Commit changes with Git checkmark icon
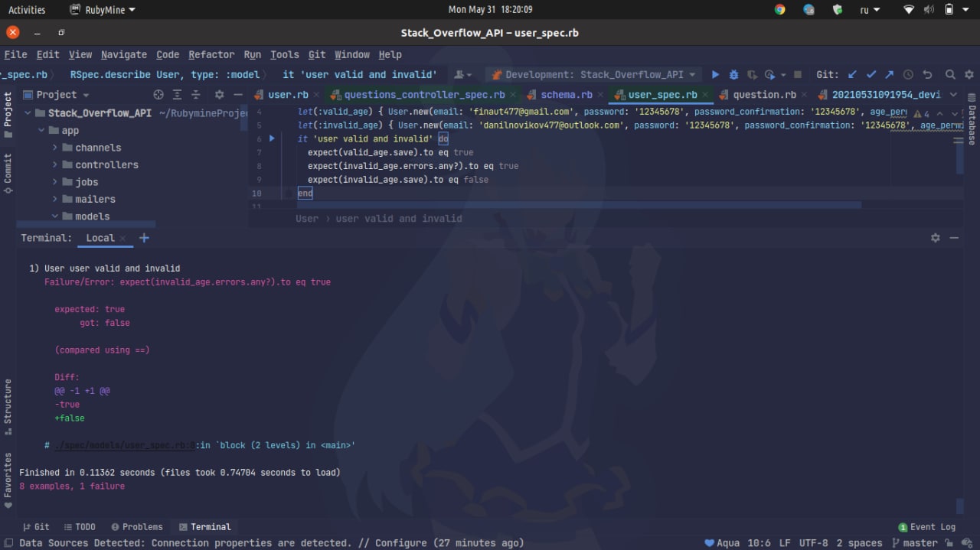 (x=871, y=74)
